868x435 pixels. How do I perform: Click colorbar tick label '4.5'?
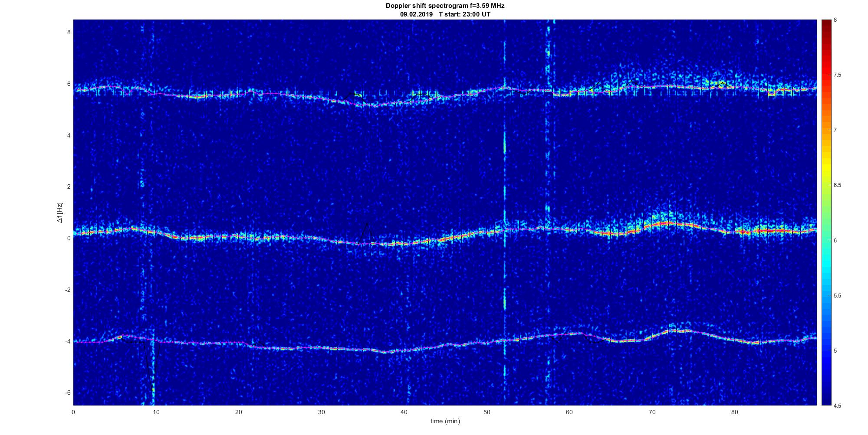(x=838, y=406)
